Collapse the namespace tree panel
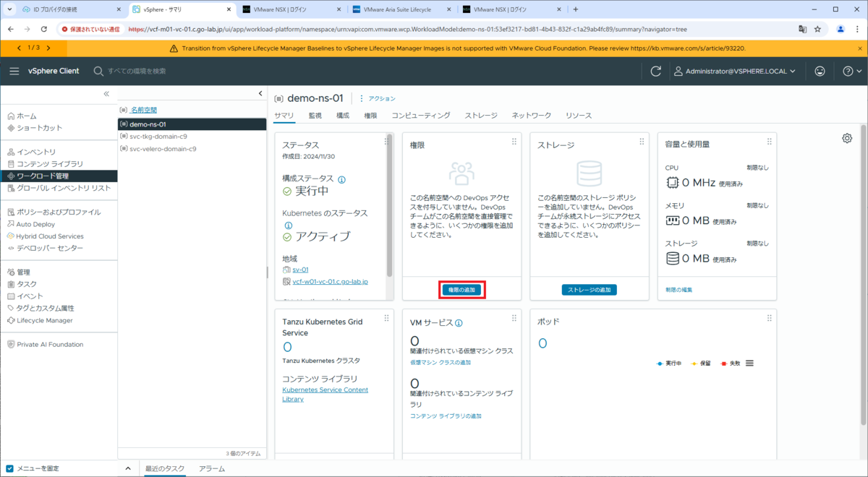Screen dimensions: 868x477 [260, 94]
